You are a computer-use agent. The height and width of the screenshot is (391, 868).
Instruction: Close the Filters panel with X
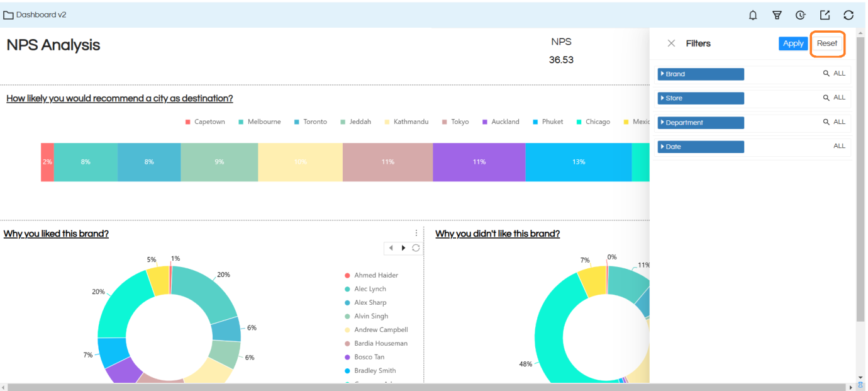tap(671, 43)
